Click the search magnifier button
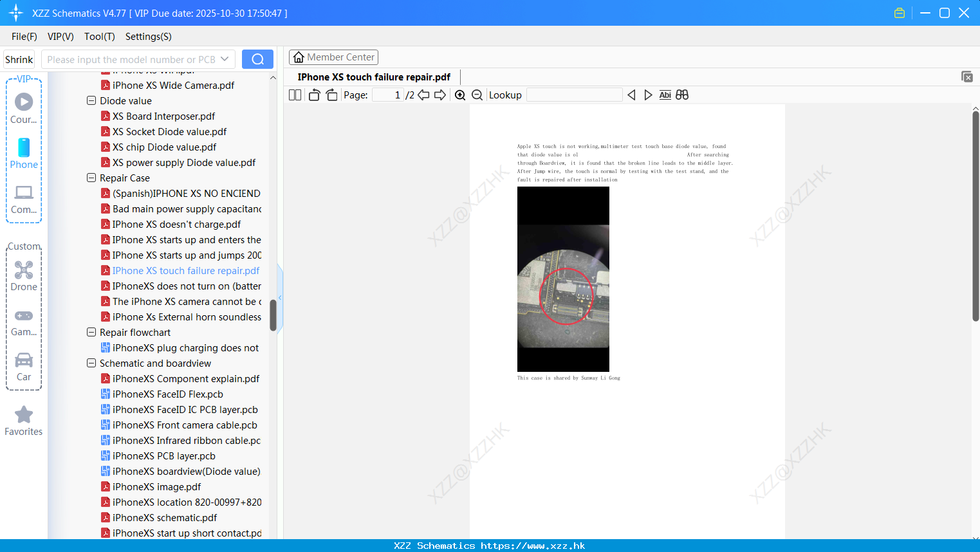Screen dimensions: 980x552 257,59
